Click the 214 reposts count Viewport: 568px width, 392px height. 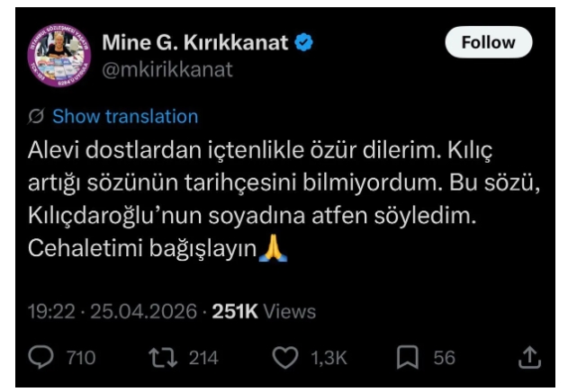pyautogui.click(x=203, y=358)
